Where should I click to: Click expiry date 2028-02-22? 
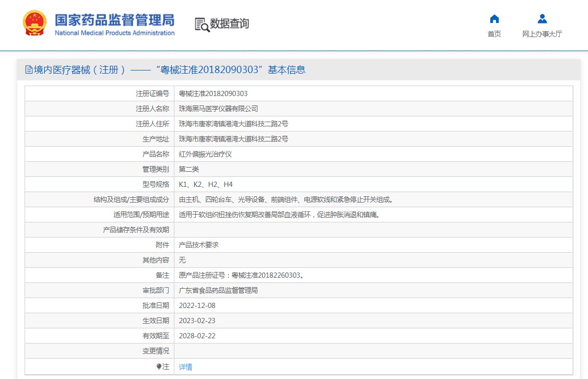click(x=197, y=336)
